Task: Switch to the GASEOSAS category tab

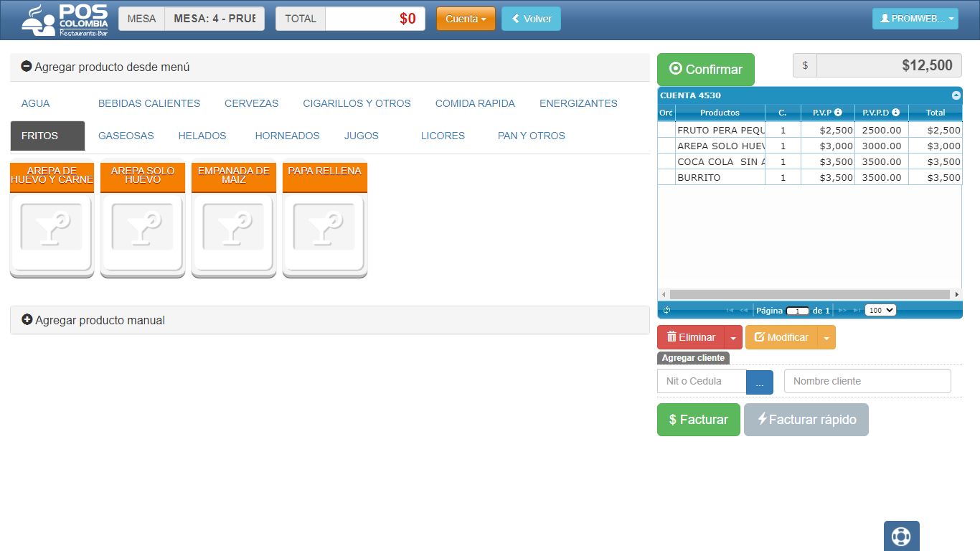Action: click(x=126, y=136)
